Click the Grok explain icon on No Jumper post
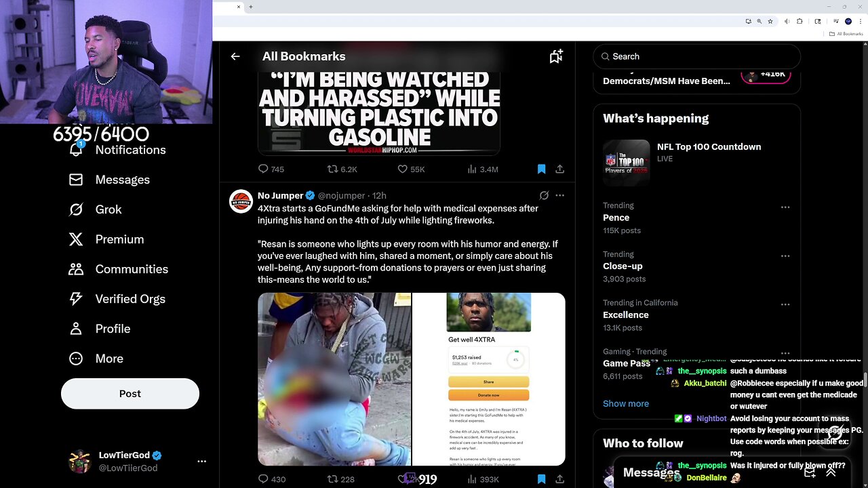This screenshot has height=488, width=868. coord(544,195)
